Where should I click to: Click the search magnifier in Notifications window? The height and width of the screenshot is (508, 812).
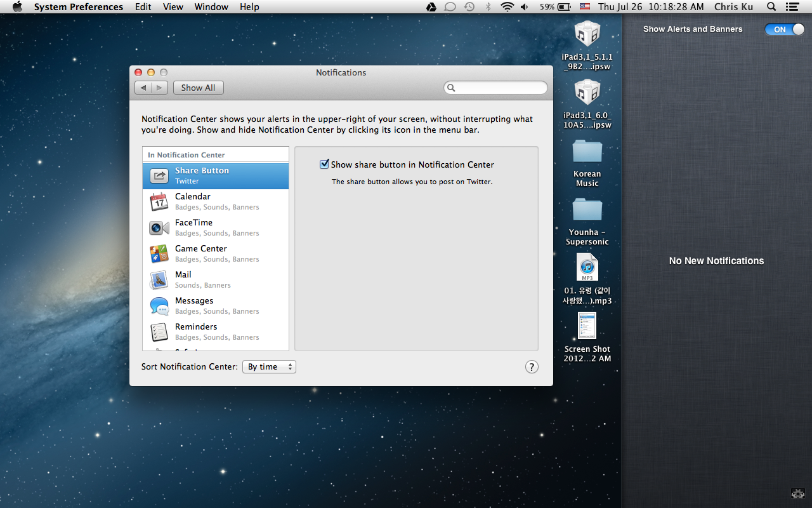pyautogui.click(x=451, y=88)
